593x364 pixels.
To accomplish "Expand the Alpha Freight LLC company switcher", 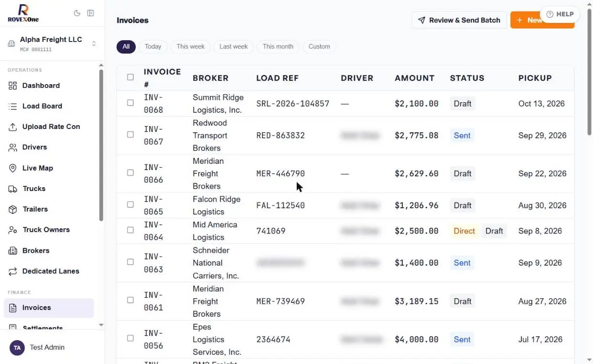I will tap(52, 44).
